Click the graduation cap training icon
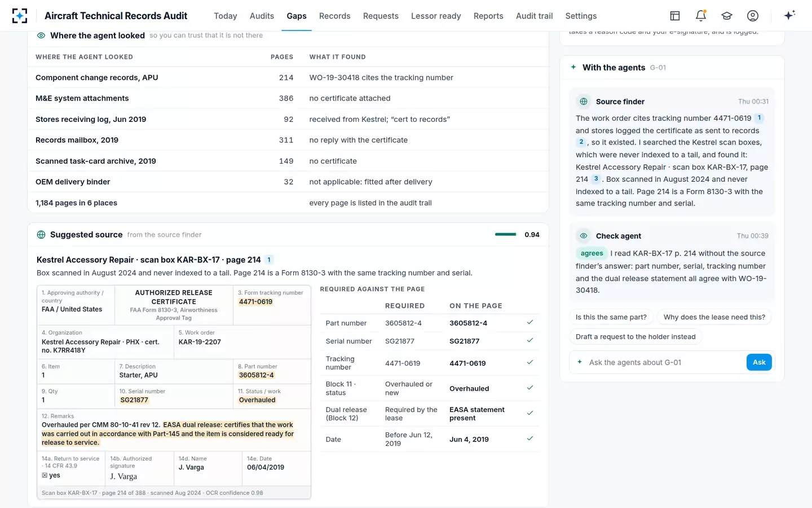 pyautogui.click(x=727, y=16)
